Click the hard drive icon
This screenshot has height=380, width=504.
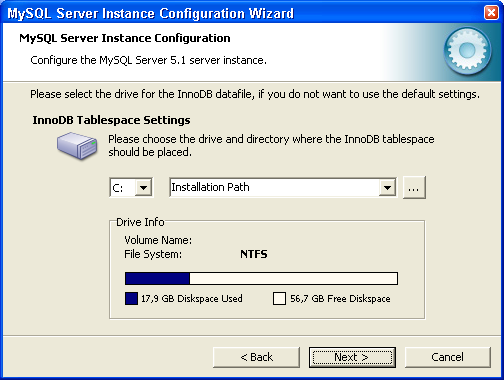tap(77, 146)
